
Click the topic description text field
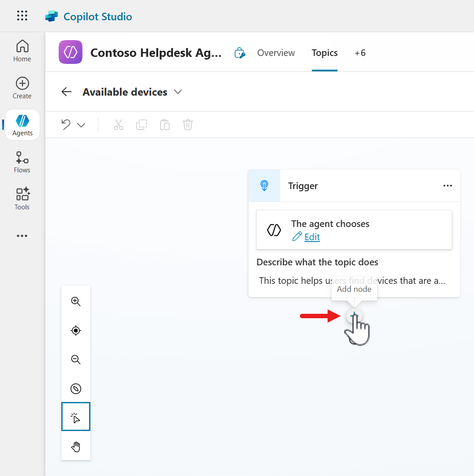pos(353,281)
